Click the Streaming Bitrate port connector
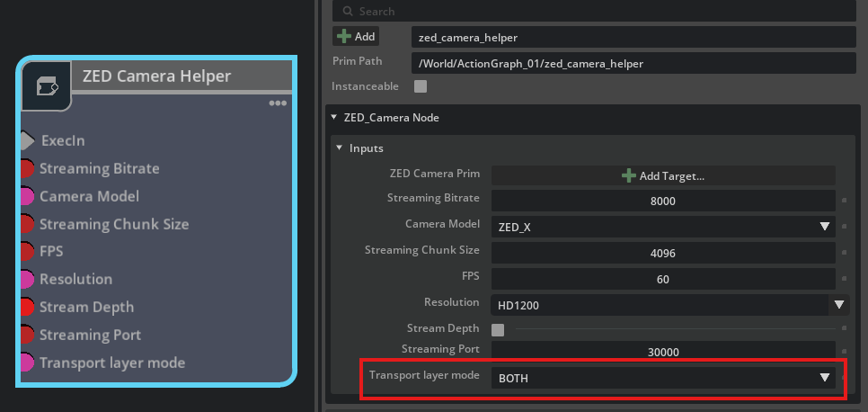This screenshot has width=868, height=412. pos(27,168)
